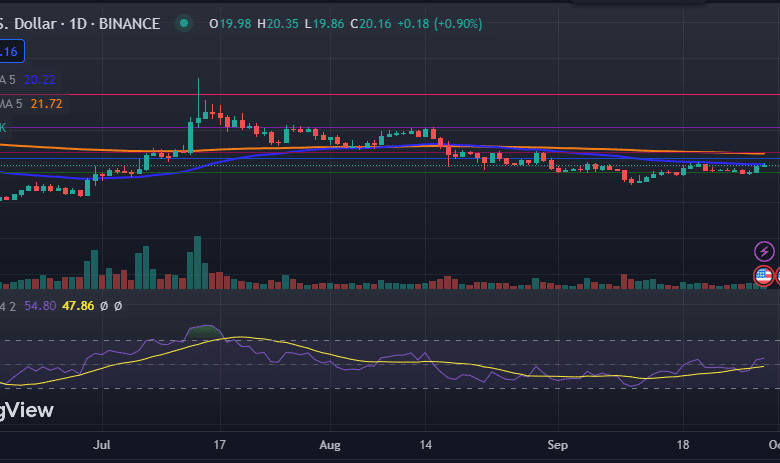Select the blue price box showing .16
Screen dimensions: 780x463
[10, 51]
